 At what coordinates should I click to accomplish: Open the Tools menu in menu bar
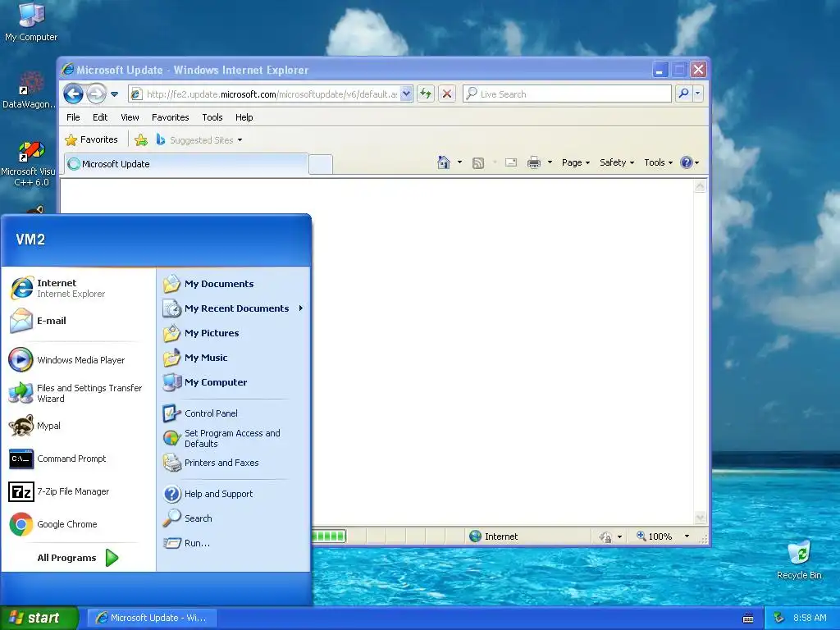pyautogui.click(x=212, y=117)
